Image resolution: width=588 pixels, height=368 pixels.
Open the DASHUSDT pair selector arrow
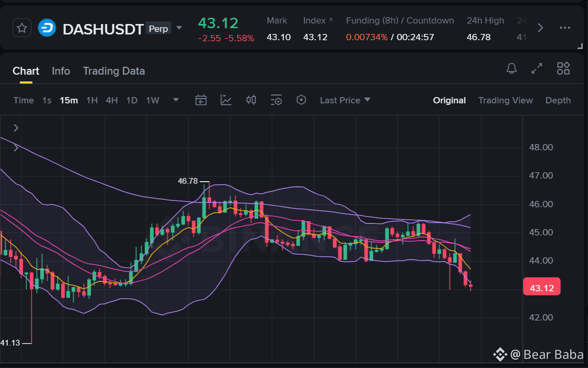(x=179, y=28)
